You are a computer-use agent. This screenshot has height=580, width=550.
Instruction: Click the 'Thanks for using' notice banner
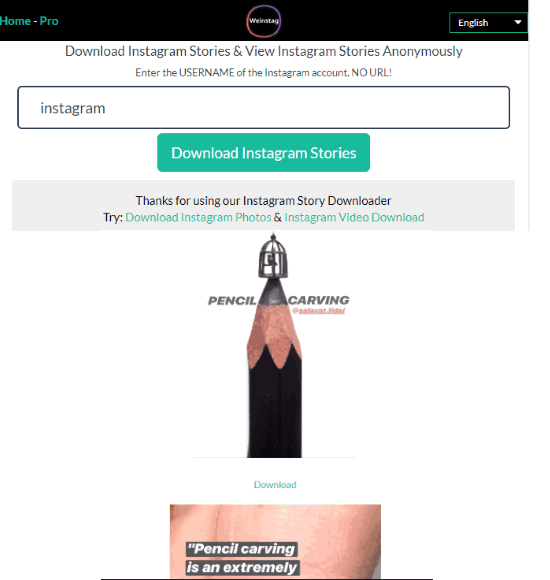point(263,206)
